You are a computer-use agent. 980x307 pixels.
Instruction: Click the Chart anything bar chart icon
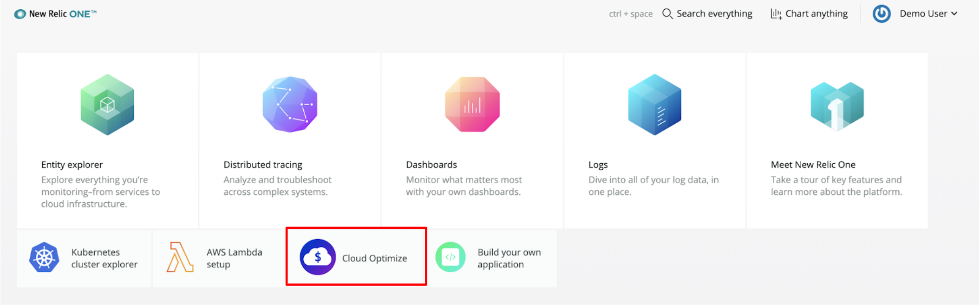click(776, 14)
